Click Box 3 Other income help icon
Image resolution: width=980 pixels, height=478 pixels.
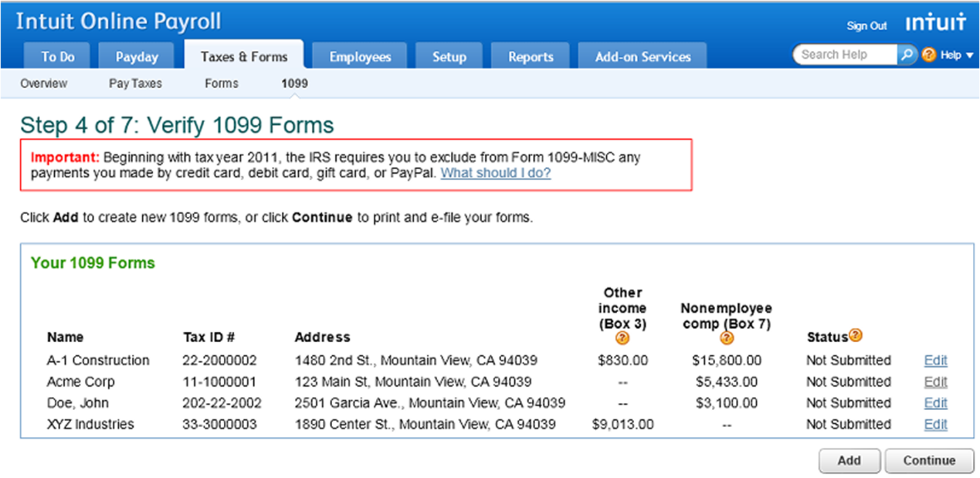(622, 338)
